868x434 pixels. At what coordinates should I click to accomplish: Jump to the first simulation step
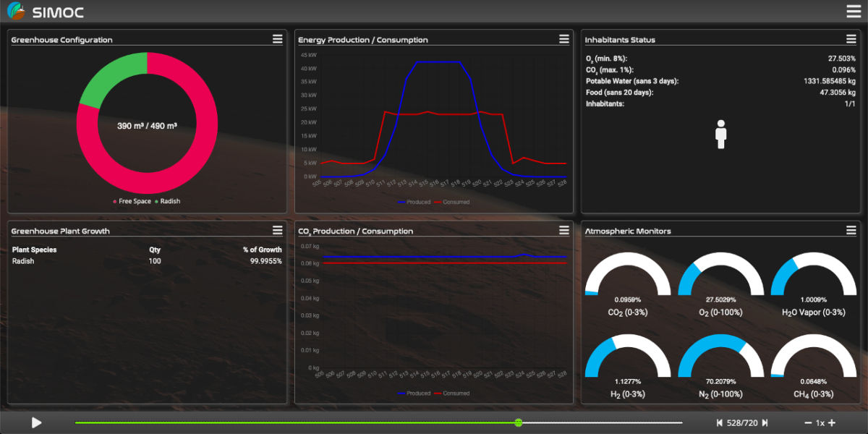[x=719, y=423]
